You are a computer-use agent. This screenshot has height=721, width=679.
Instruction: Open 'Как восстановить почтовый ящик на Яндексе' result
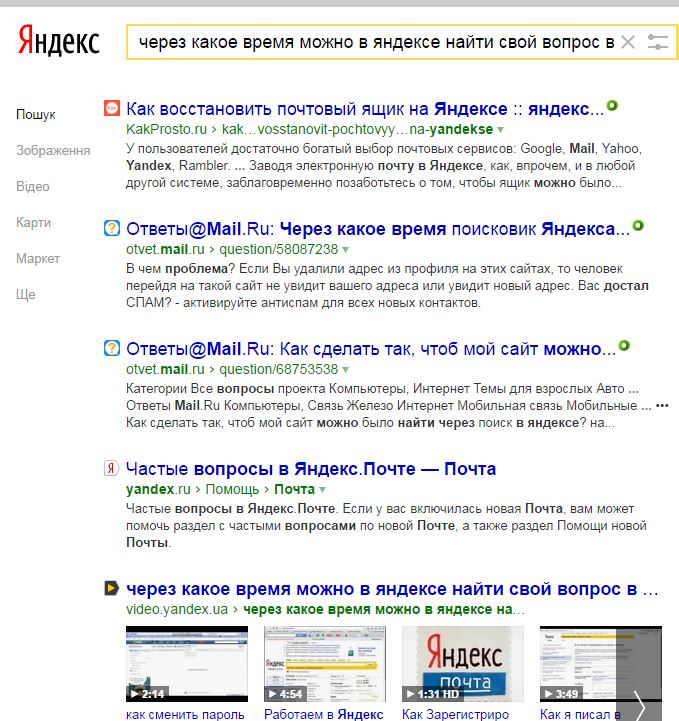coord(365,109)
